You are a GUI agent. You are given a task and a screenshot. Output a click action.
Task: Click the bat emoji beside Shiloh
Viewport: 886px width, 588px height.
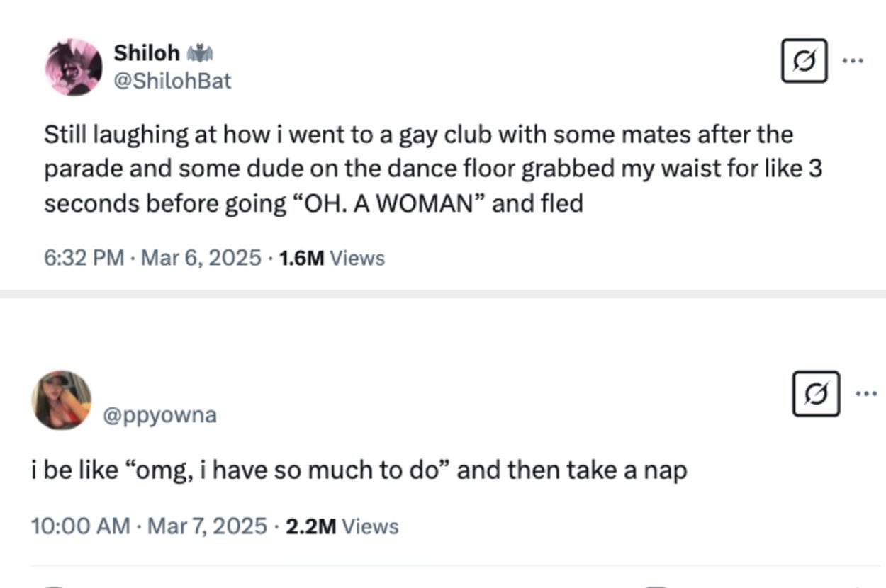pyautogui.click(x=200, y=53)
